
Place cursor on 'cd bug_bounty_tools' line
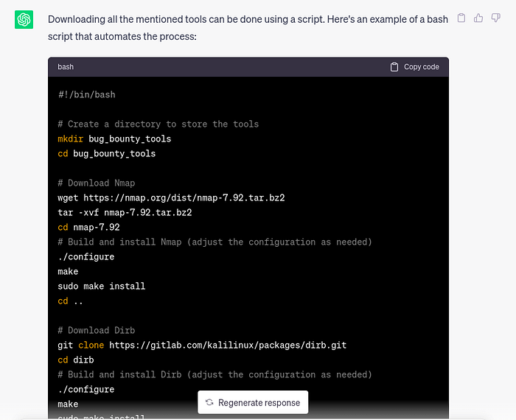[106, 154]
